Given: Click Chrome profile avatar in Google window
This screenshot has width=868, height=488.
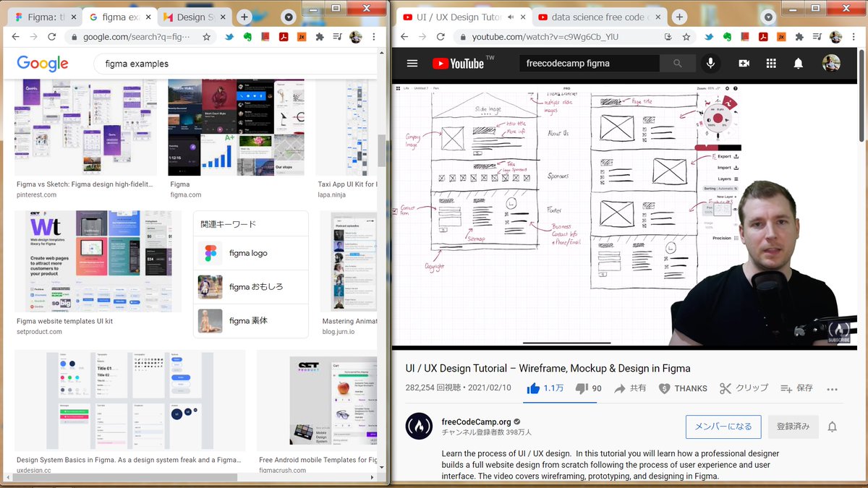Looking at the screenshot, I should (x=356, y=37).
